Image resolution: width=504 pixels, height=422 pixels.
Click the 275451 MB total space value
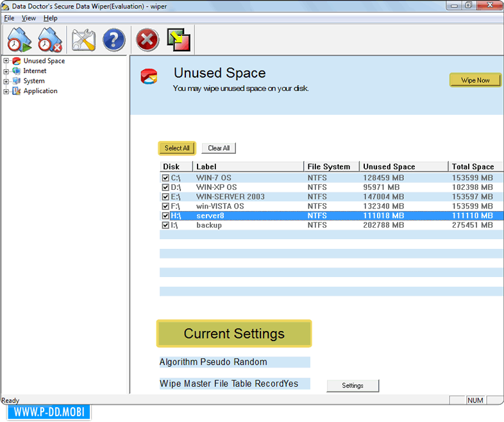(x=473, y=225)
